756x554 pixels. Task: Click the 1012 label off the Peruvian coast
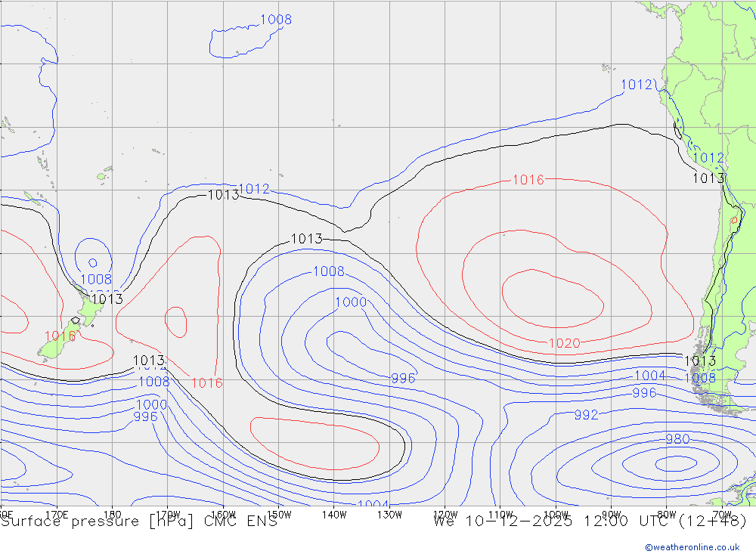point(637,85)
